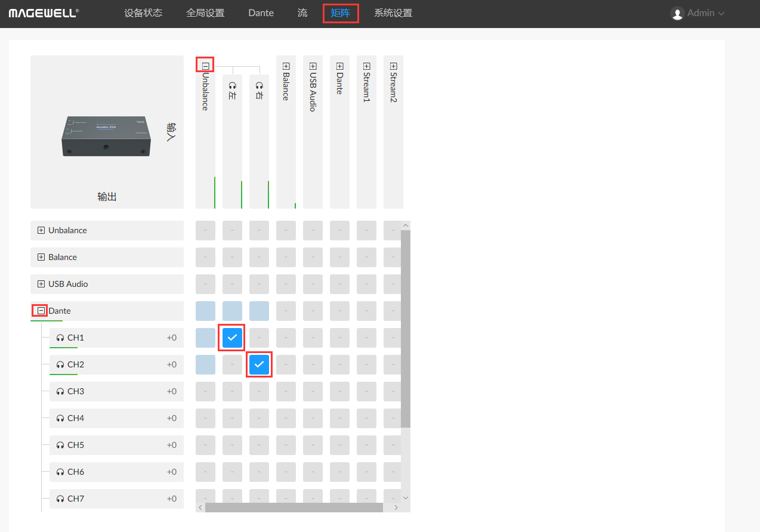Click the Pro Convert Audio DX device image
Screen dimensions: 760x532
(106, 137)
